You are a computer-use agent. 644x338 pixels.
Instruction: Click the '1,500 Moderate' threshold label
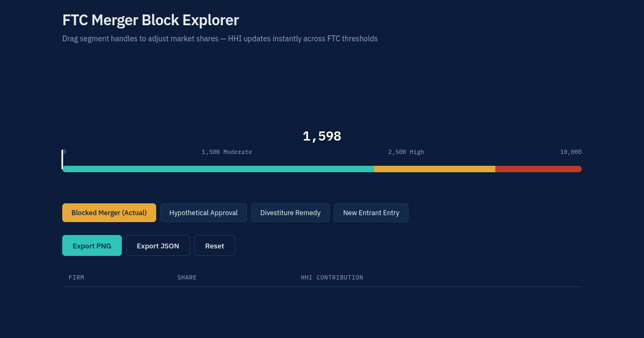(x=227, y=152)
